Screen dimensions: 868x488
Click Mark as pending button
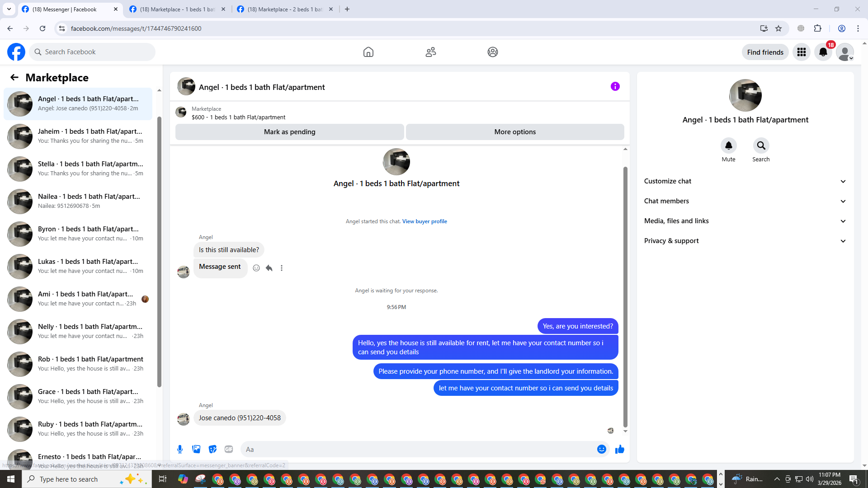point(290,132)
